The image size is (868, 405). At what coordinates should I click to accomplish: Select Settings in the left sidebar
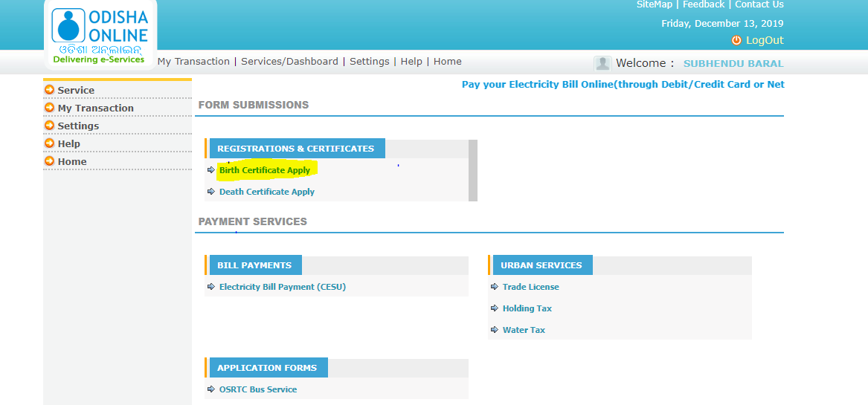pos(78,126)
